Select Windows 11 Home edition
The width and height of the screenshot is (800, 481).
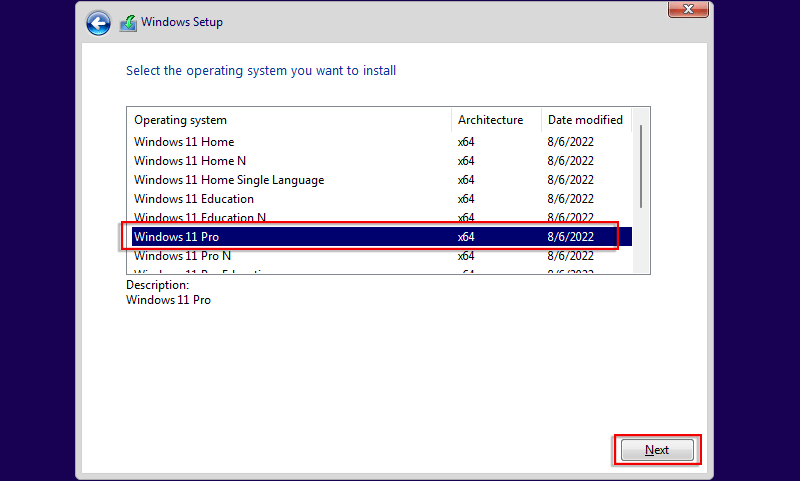click(184, 142)
